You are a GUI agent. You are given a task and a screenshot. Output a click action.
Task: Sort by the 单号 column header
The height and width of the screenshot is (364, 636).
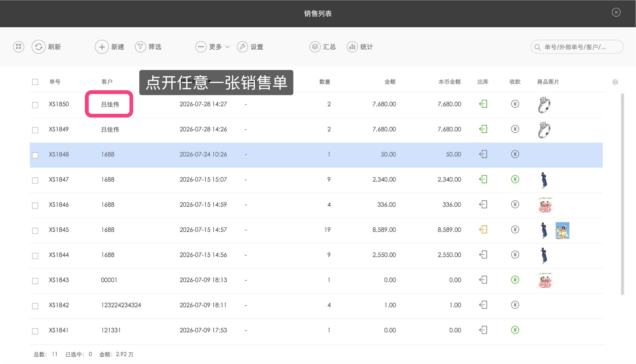pos(55,82)
